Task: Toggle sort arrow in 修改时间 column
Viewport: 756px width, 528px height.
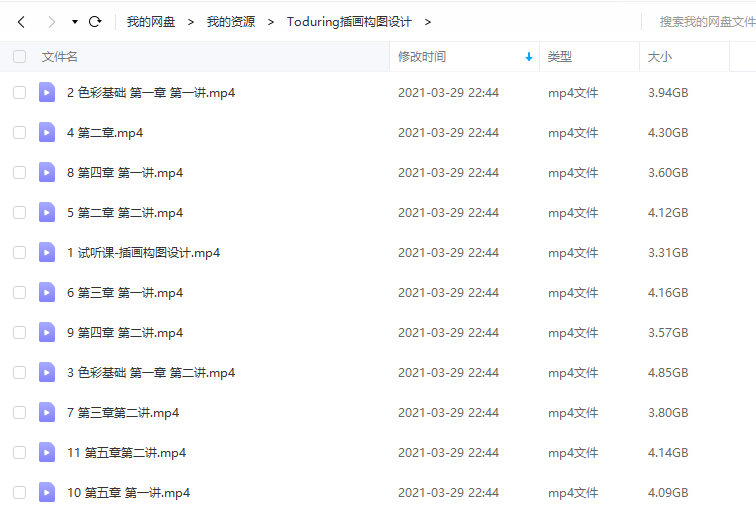Action: point(529,57)
